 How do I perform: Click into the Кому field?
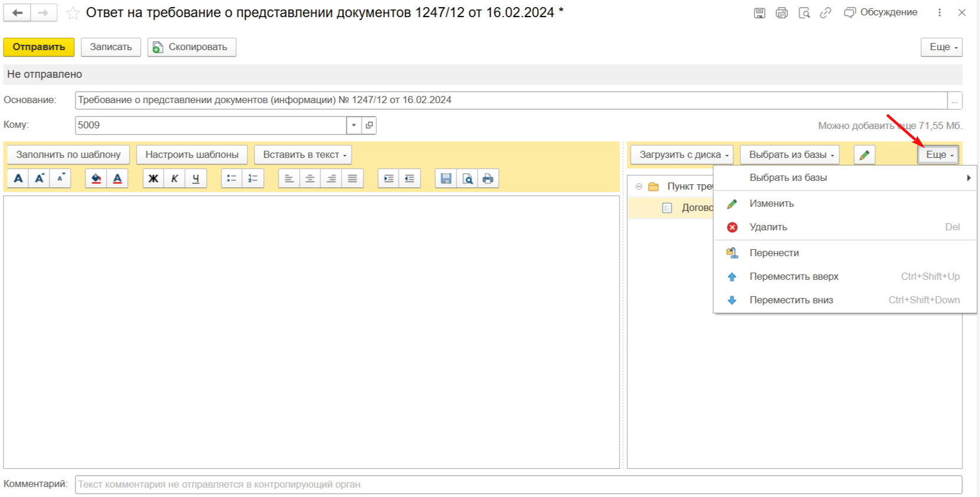(x=211, y=125)
